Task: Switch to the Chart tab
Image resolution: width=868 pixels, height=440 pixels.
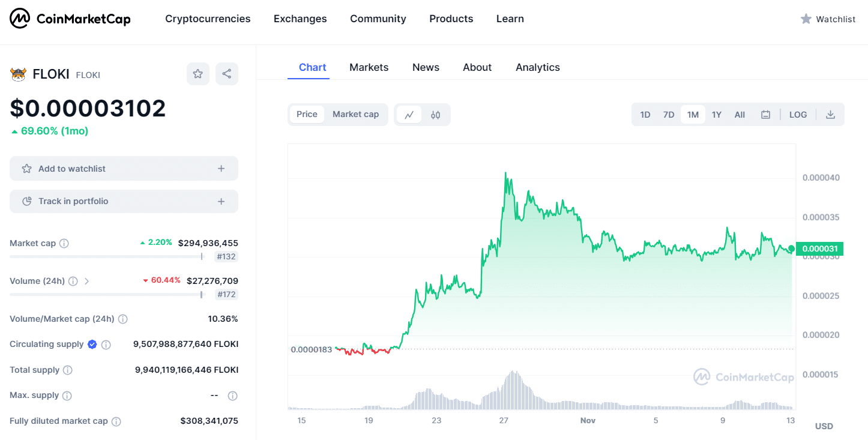Action: [313, 67]
